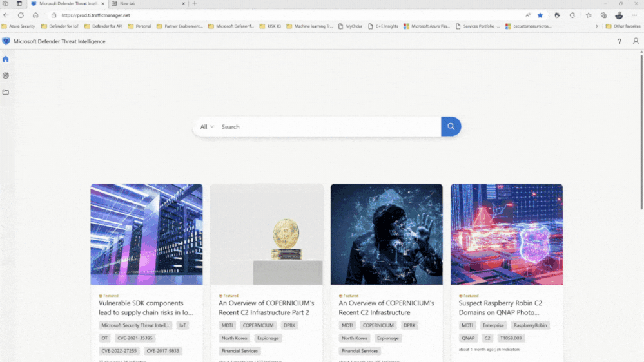Expand the All search scope dropdown
644x362 pixels.
point(207,127)
